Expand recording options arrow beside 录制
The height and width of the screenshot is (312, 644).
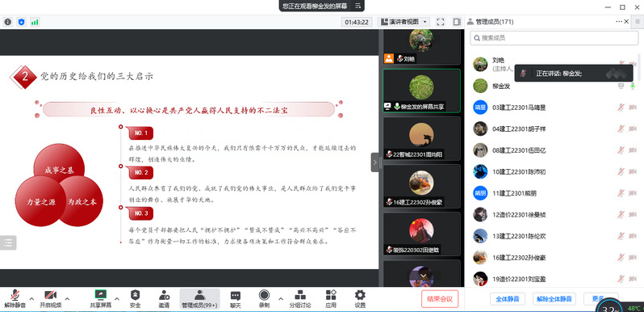[x=281, y=298]
